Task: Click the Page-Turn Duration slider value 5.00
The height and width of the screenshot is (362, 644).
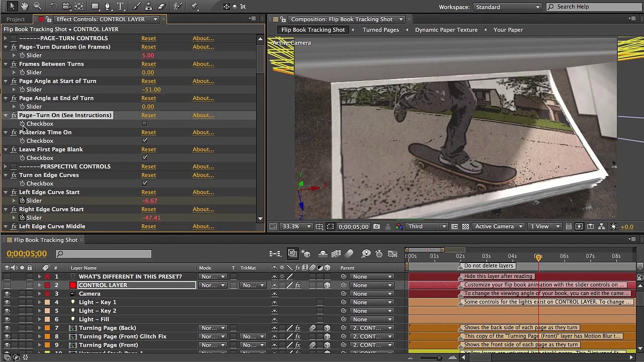Action: coord(148,55)
